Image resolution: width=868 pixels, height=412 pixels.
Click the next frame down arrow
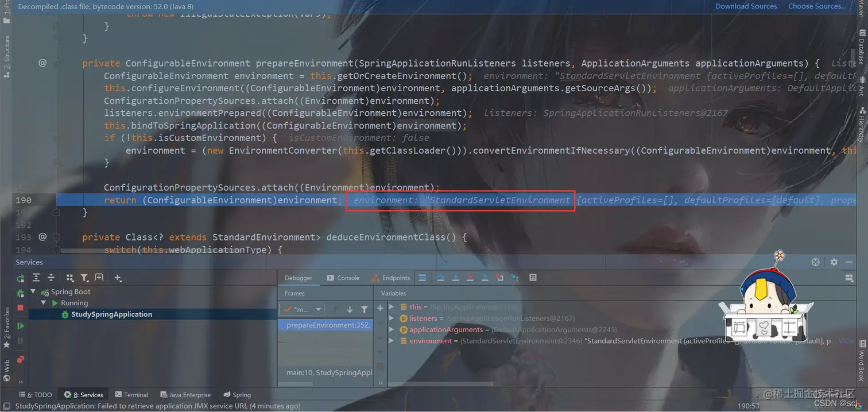pos(350,309)
